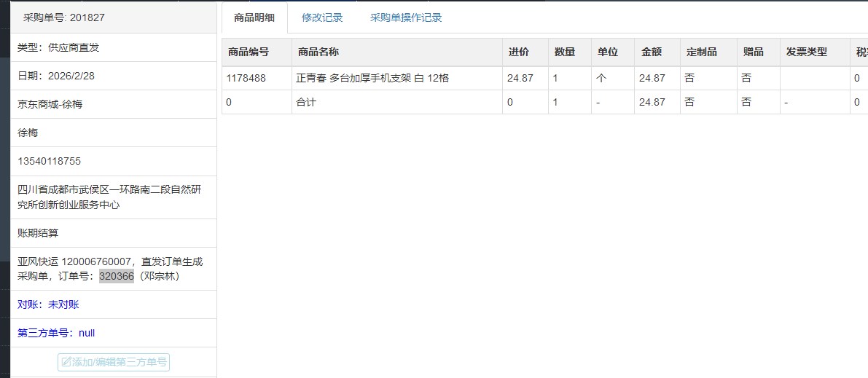Image resolution: width=868 pixels, height=378 pixels.
Task: Switch to the 修改记录 tab
Action: pyautogui.click(x=322, y=17)
